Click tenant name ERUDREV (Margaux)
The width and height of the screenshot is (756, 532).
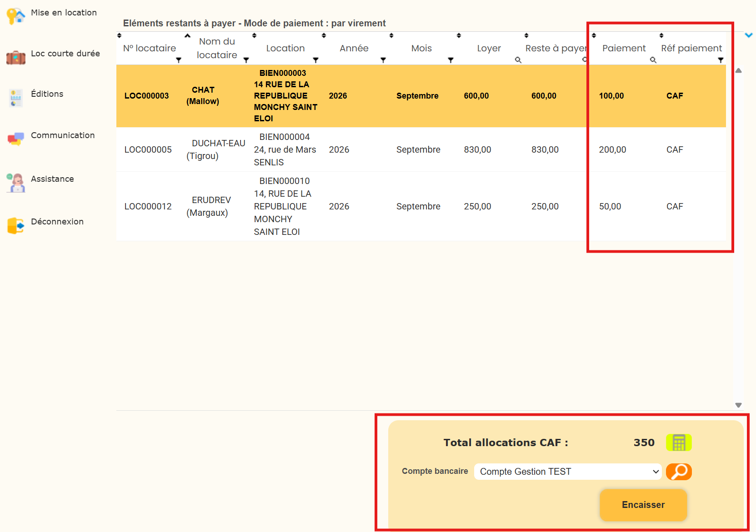[x=209, y=206]
